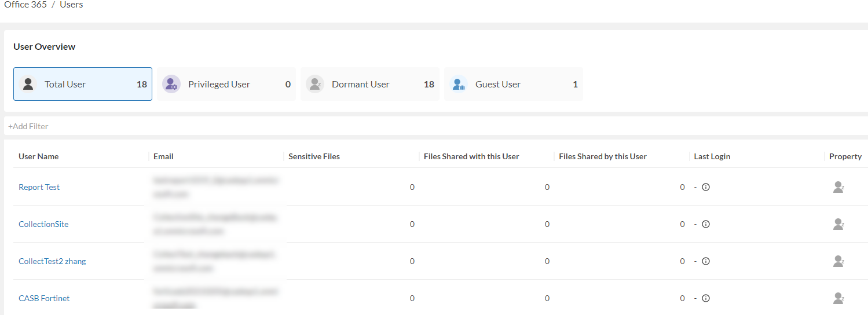Open CollectTest2 zhang user details
This screenshot has width=868, height=315.
pyautogui.click(x=52, y=261)
